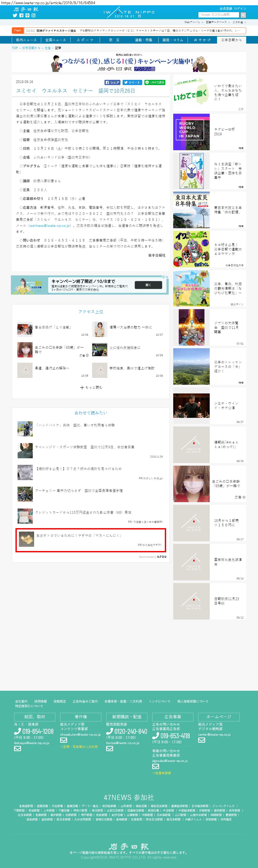Click mail icon under 紙面、取材 contact
Image resolution: width=258 pixels, height=868 pixels.
click(x=18, y=749)
